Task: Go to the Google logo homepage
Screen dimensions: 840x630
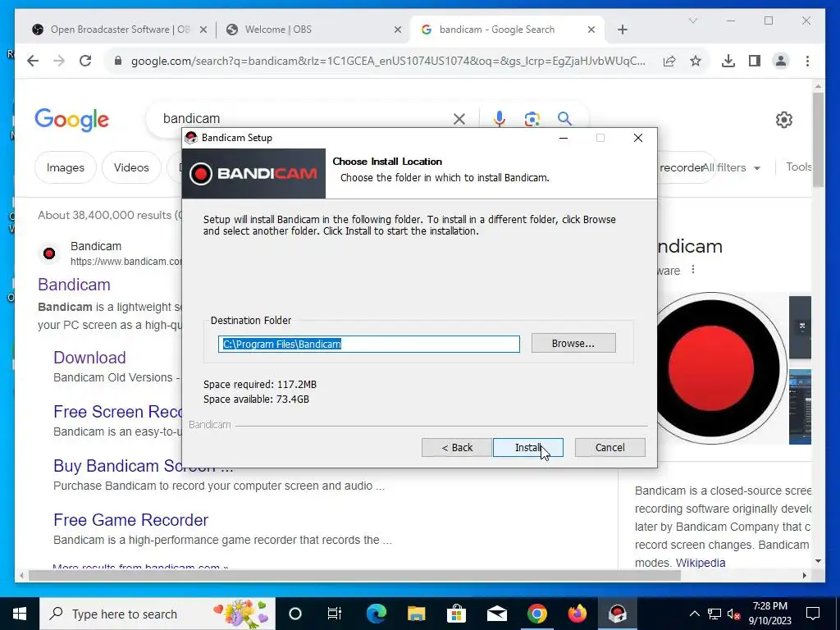Action: pyautogui.click(x=72, y=120)
